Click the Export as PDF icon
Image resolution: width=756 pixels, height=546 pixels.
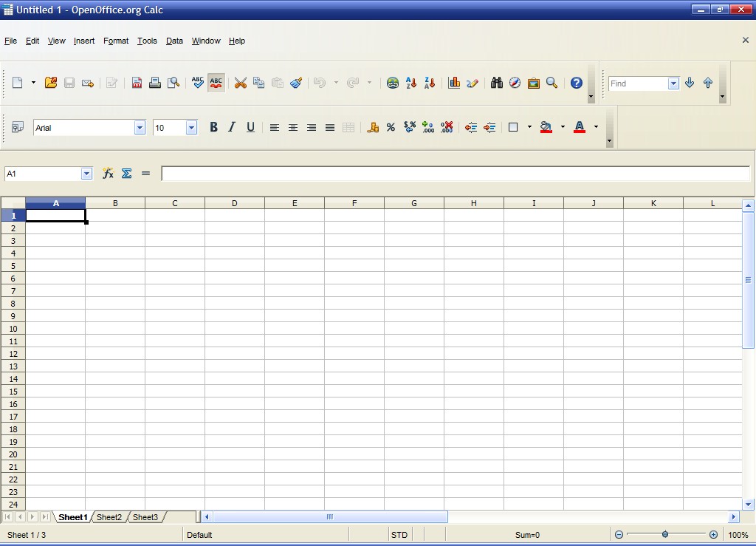pos(137,83)
